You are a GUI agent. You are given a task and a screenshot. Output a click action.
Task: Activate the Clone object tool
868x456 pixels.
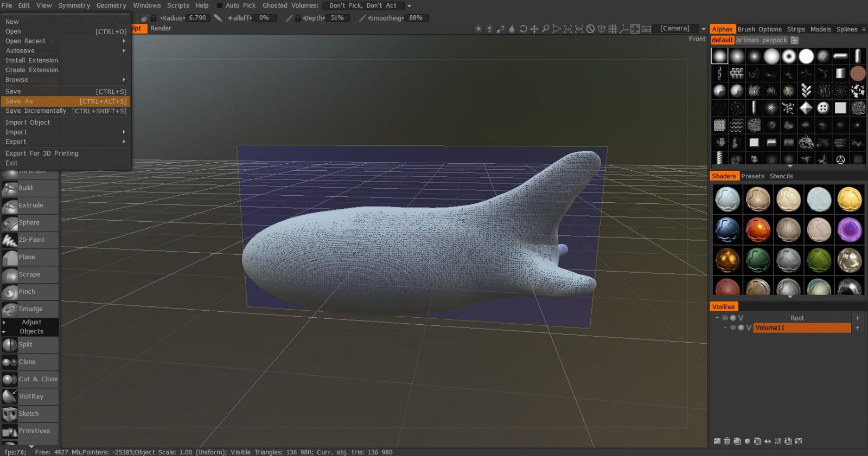(x=30, y=362)
